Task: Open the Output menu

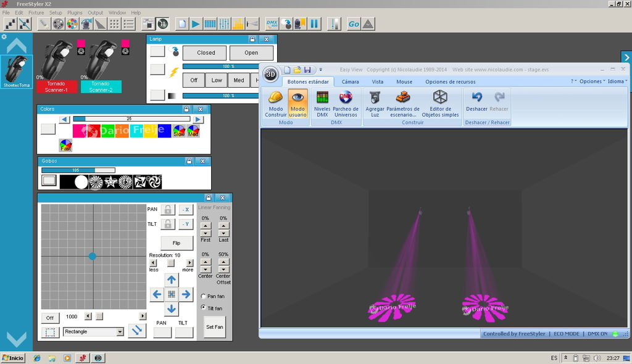Action: (x=96, y=12)
